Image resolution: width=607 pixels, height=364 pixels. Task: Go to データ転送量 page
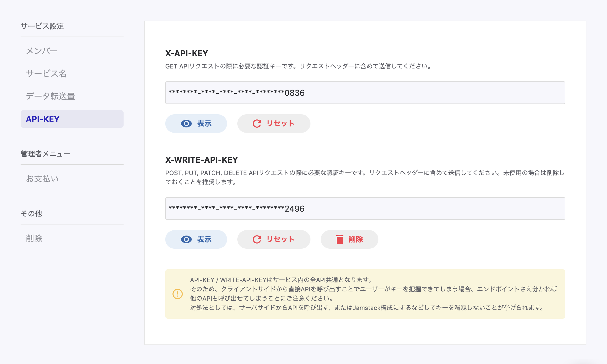(x=50, y=96)
